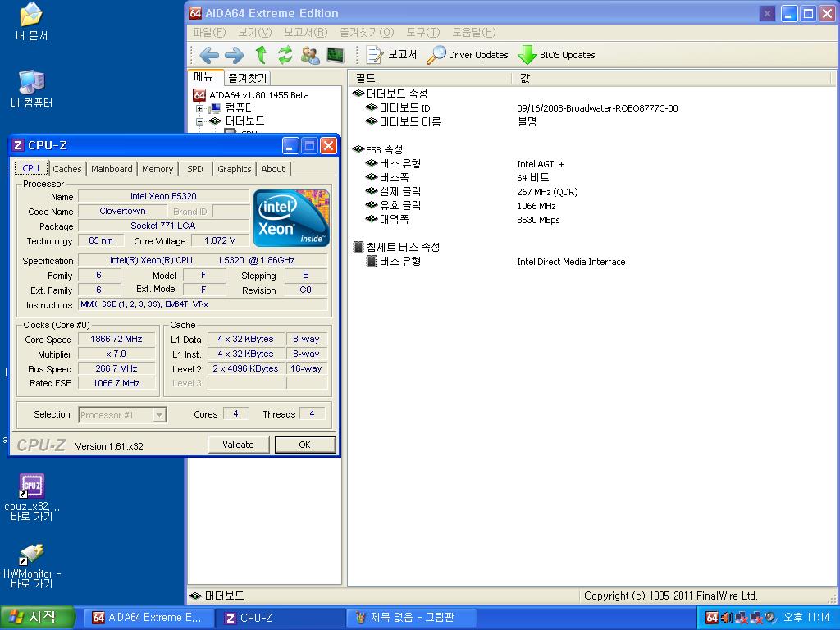
Task: Click the 09/16/2008-Broadwater motherboard ID value
Action: coord(597,108)
